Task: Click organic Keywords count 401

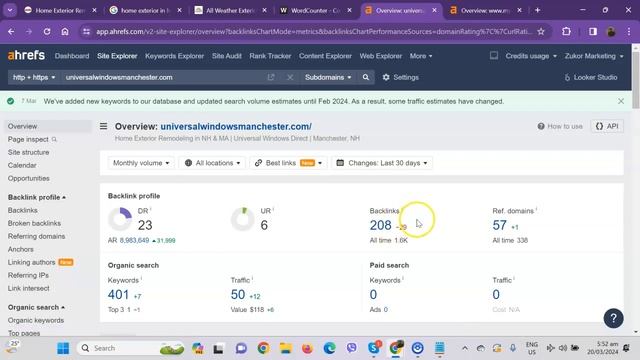Action: pyautogui.click(x=118, y=294)
